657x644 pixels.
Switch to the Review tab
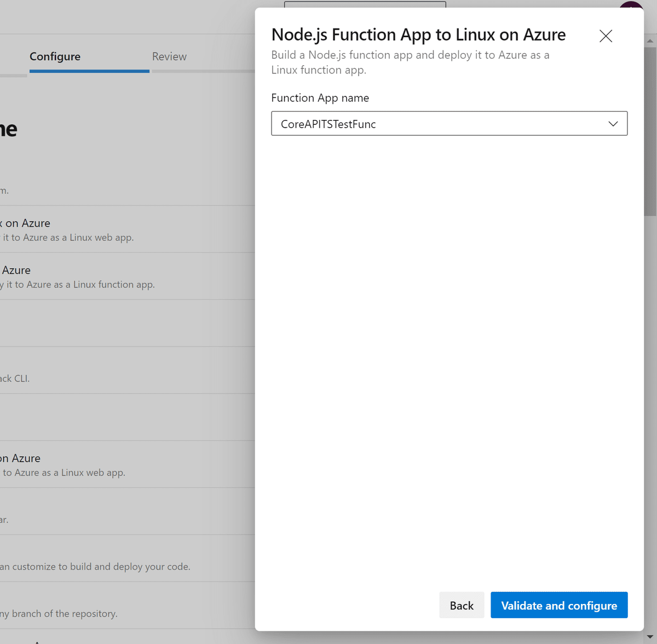click(x=169, y=56)
